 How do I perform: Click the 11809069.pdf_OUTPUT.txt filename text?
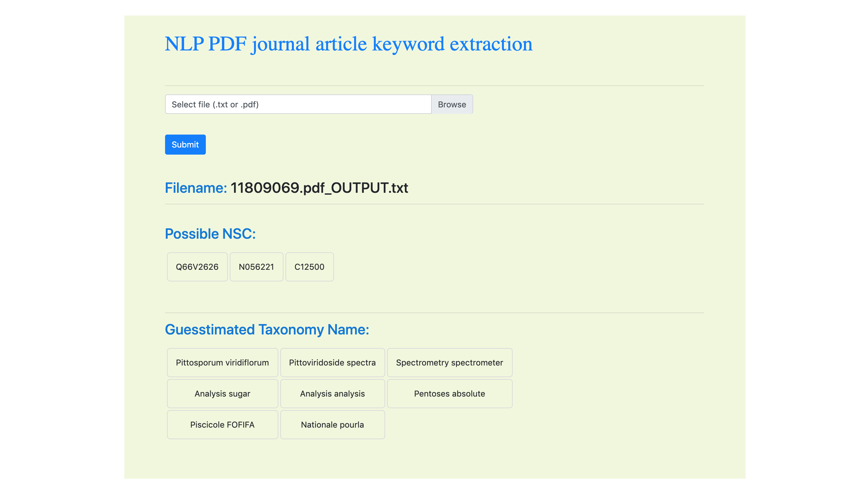pos(319,188)
